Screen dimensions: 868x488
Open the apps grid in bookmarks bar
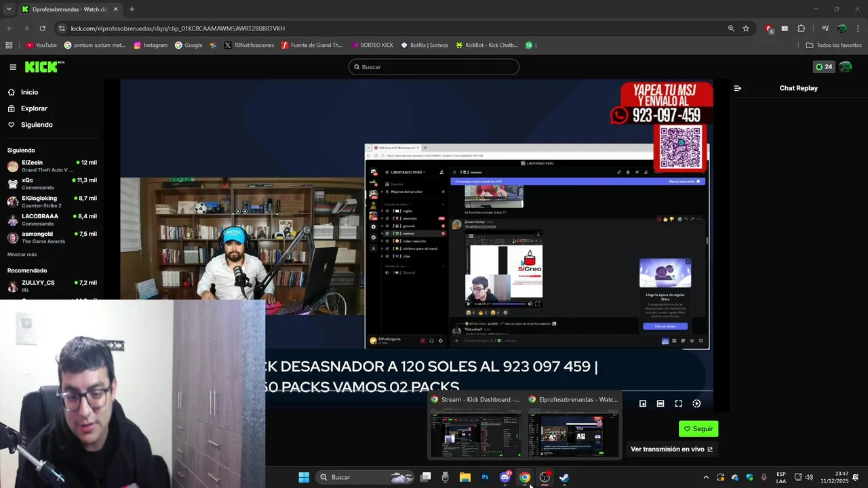(9, 45)
